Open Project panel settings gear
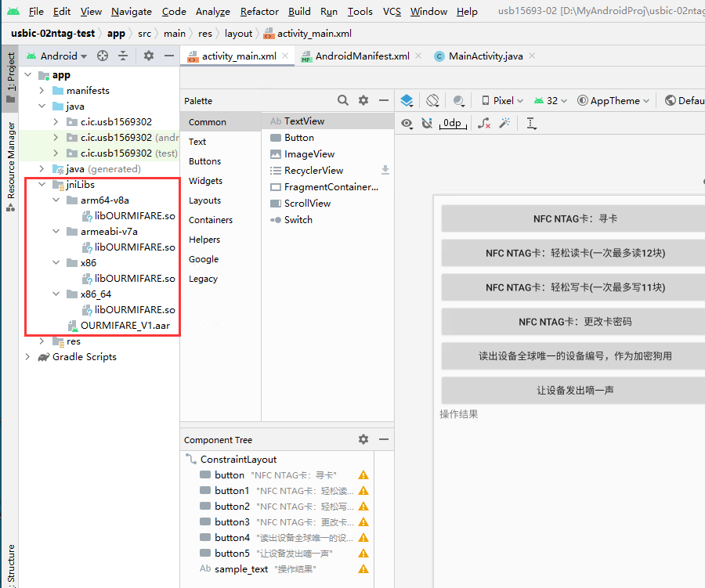 [x=149, y=56]
